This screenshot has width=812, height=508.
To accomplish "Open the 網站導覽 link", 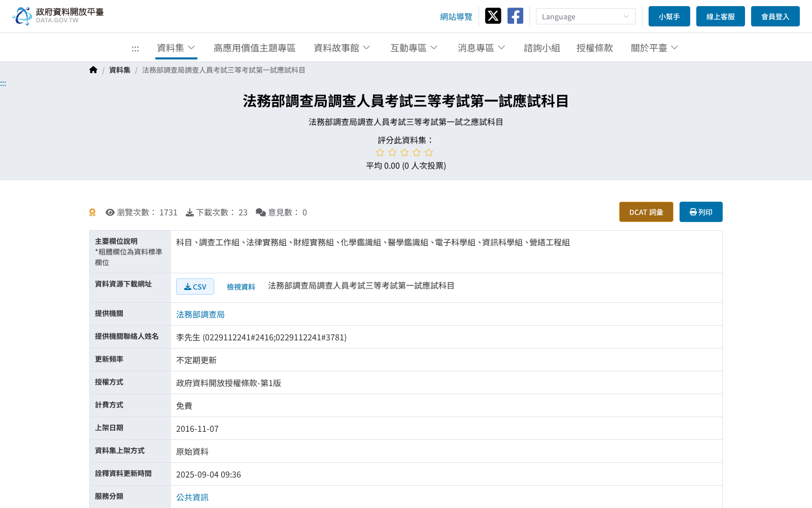I will click(456, 17).
